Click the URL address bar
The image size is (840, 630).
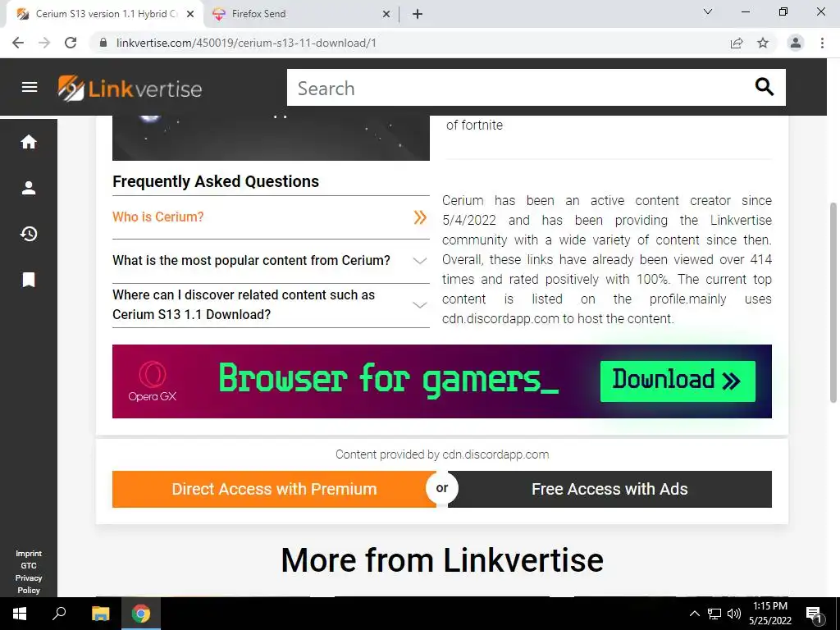pos(407,43)
